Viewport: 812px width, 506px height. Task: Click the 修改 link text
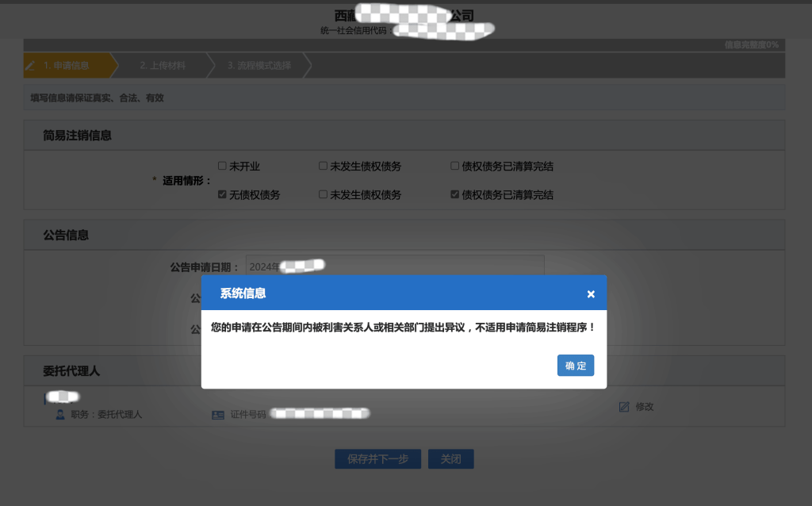coord(644,407)
